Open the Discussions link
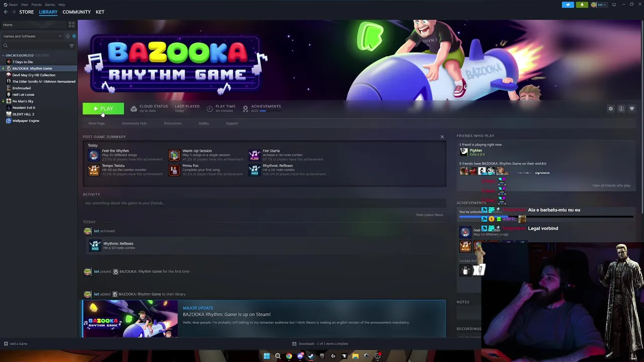The height and width of the screenshot is (362, 644). 173,123
